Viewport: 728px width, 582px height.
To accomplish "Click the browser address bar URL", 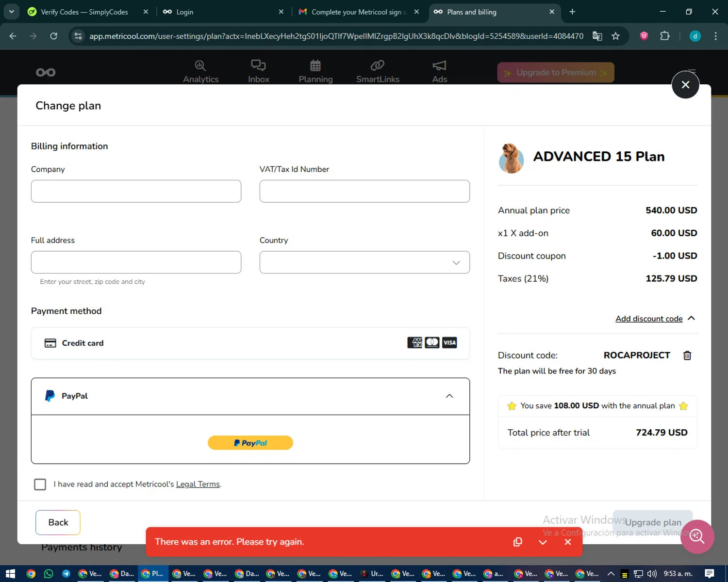I will [336, 36].
